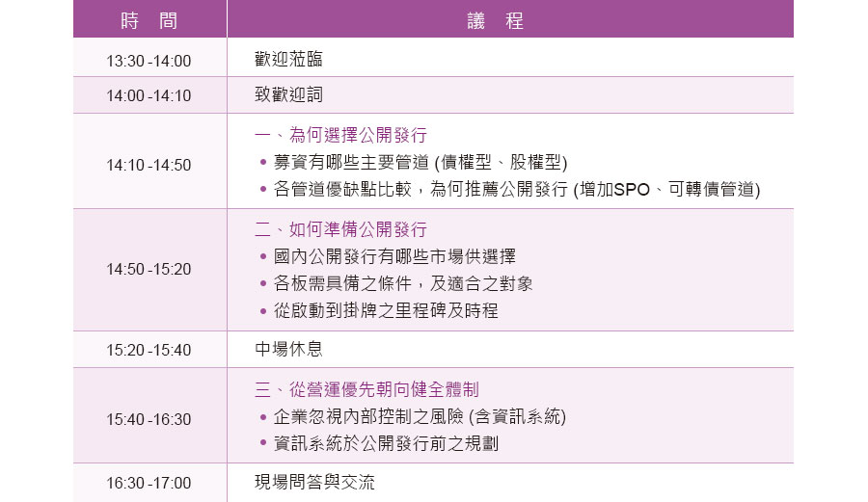This screenshot has width=868, height=502.
Task: Click the 15:40-16:30 time slot
Action: pos(149,419)
